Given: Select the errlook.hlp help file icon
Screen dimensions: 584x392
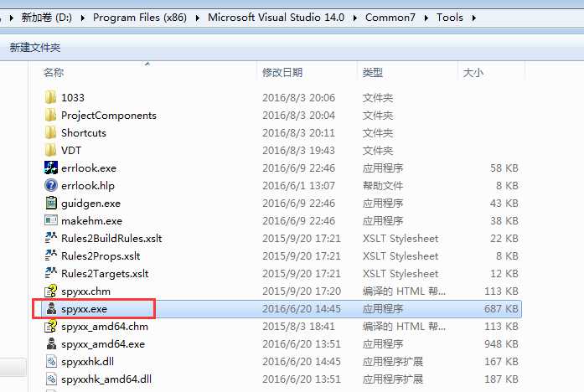Looking at the screenshot, I should [50, 185].
